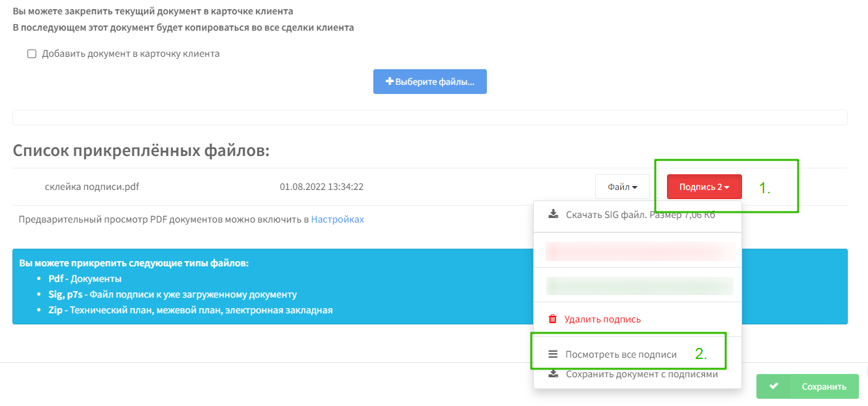Open the "Файл" dropdown

[622, 186]
